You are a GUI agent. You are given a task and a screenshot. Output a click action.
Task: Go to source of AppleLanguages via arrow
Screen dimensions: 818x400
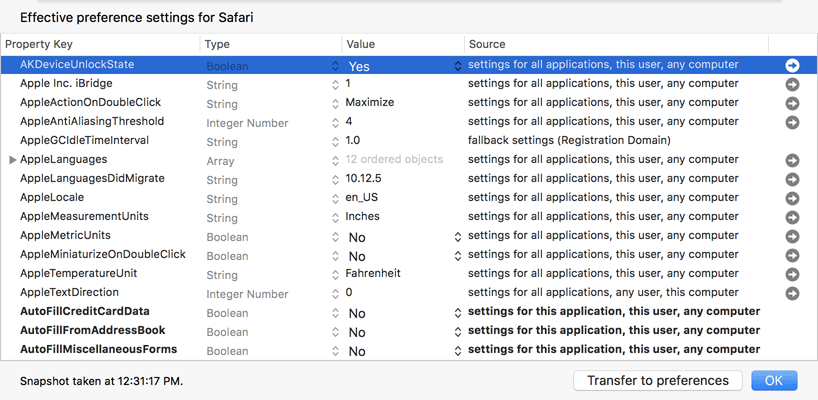(x=792, y=161)
